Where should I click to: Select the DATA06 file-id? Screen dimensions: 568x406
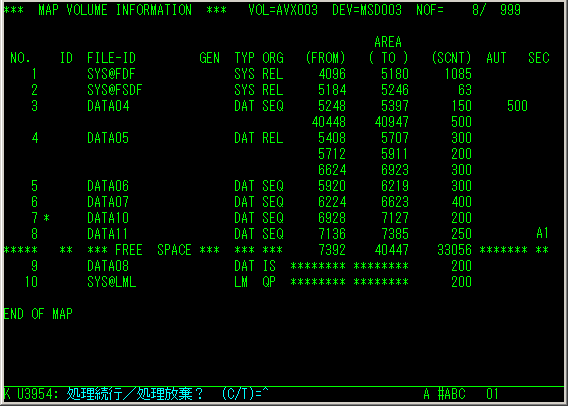click(x=108, y=186)
